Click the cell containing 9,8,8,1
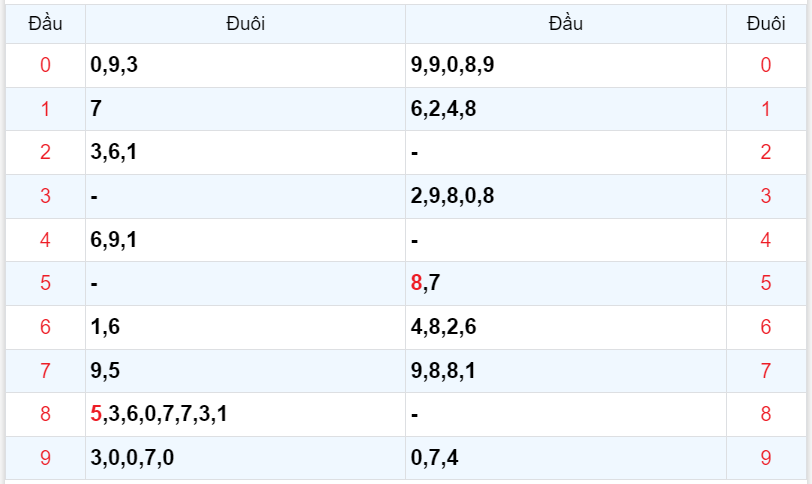 click(x=443, y=371)
